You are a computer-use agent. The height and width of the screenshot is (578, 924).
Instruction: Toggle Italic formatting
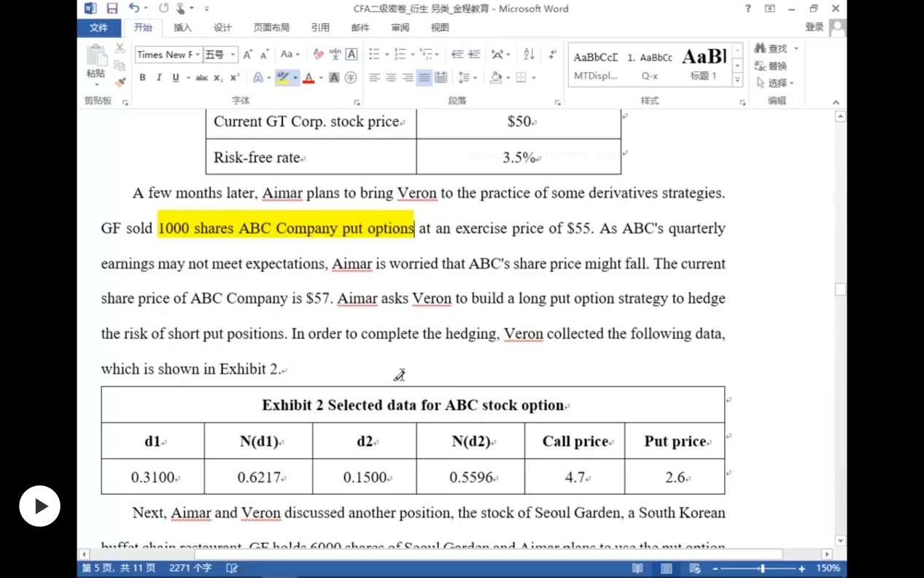158,77
